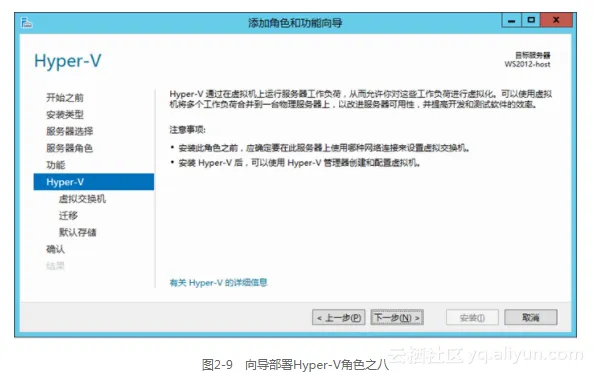
Task: Click the 下一步(N) next button
Action: tap(397, 317)
